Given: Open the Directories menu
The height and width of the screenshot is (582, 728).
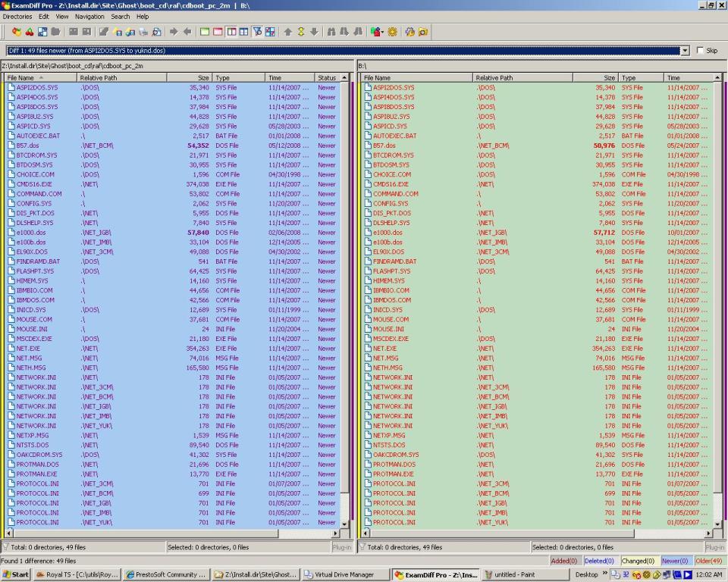Looking at the screenshot, I should click(x=17, y=17).
